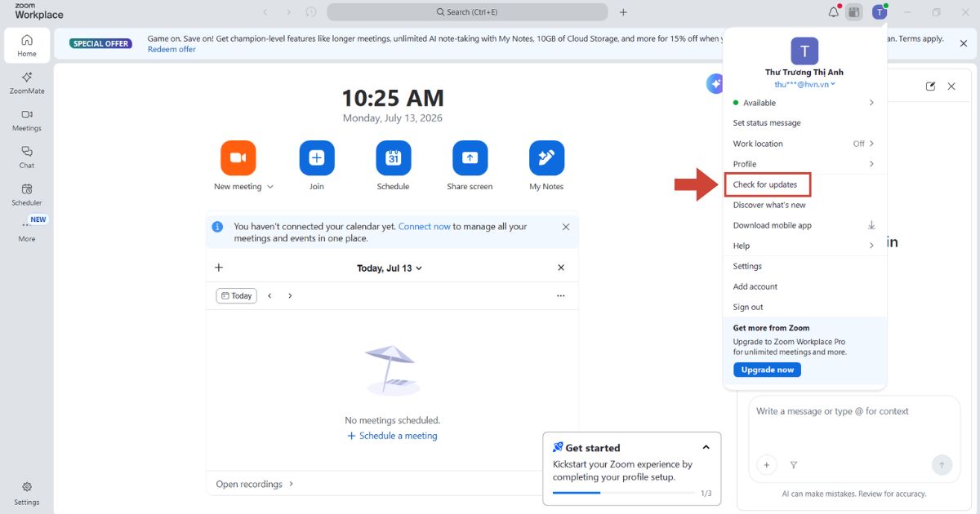Expand the New meeting dropdown arrow

[270, 187]
